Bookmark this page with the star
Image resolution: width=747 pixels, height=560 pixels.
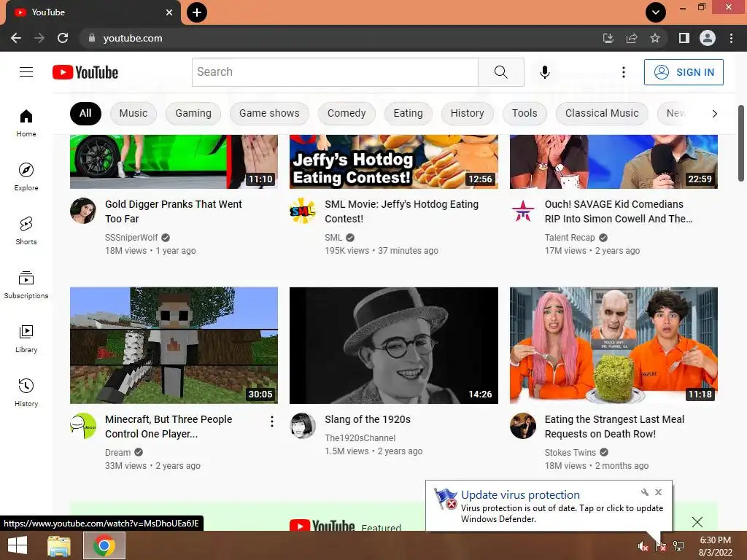click(x=655, y=38)
